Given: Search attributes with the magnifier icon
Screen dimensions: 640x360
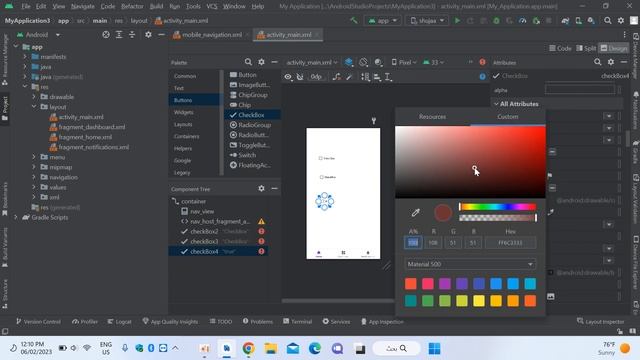Looking at the screenshot, I should point(598,62).
